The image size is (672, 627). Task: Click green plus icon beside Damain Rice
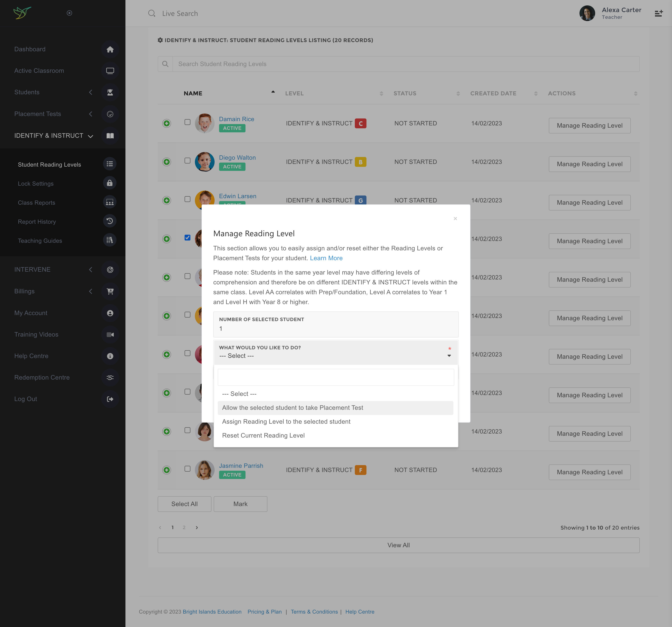[167, 123]
